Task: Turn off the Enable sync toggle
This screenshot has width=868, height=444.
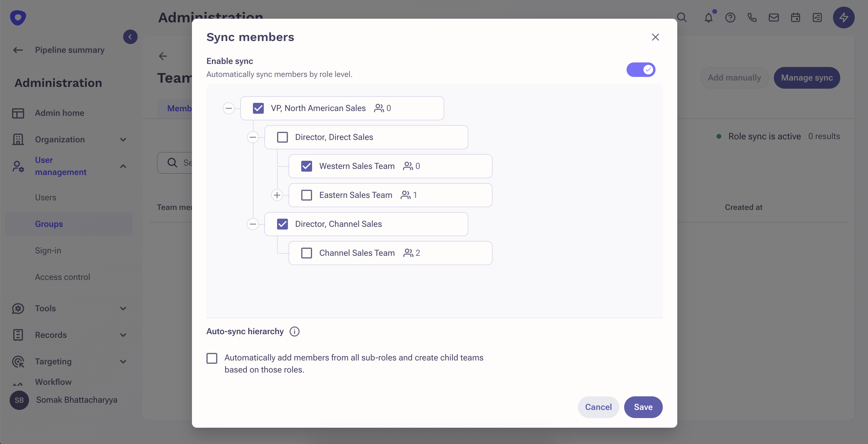Action: click(x=640, y=70)
